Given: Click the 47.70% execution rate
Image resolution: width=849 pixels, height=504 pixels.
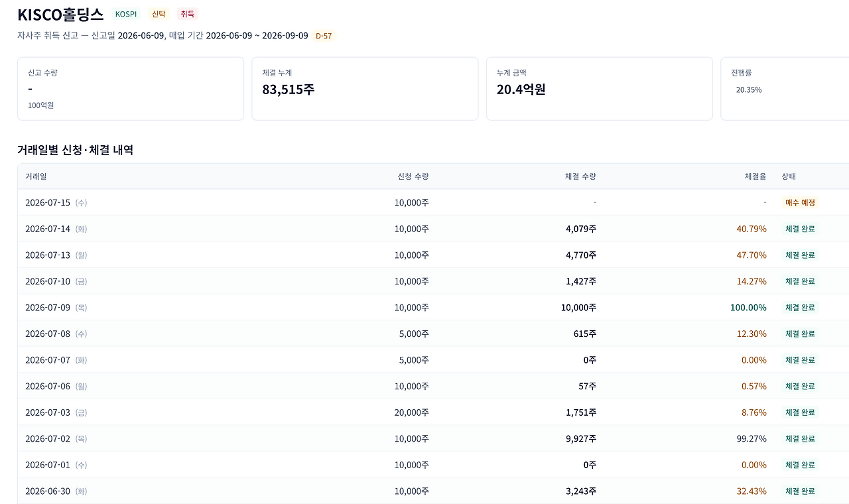Looking at the screenshot, I should click(x=751, y=255).
